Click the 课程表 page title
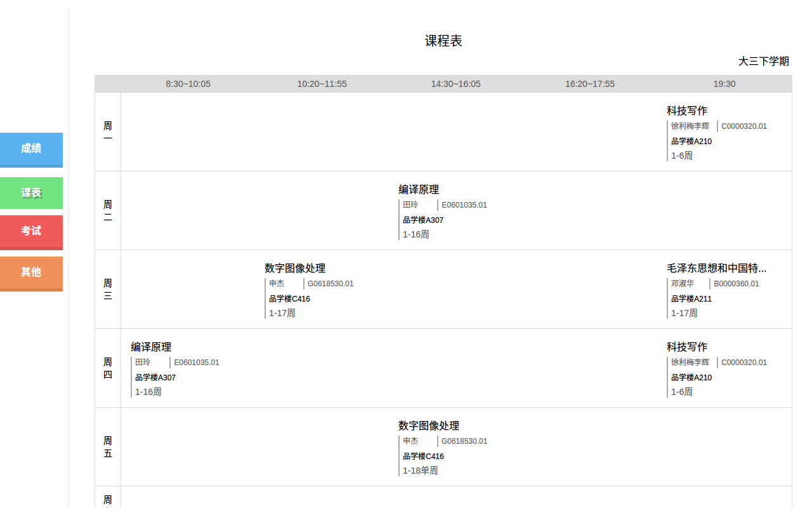Image resolution: width=812 pixels, height=508 pixels. [x=443, y=41]
